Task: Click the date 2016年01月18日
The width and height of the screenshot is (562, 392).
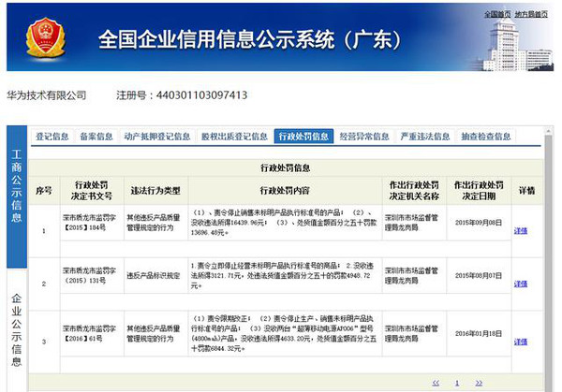Action: (x=479, y=333)
